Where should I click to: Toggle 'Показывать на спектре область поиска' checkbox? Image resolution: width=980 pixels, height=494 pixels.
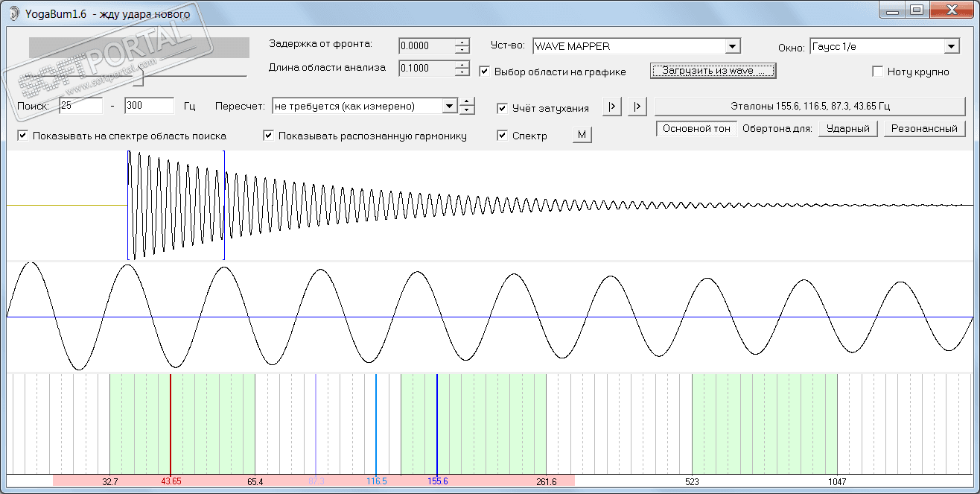(22, 136)
